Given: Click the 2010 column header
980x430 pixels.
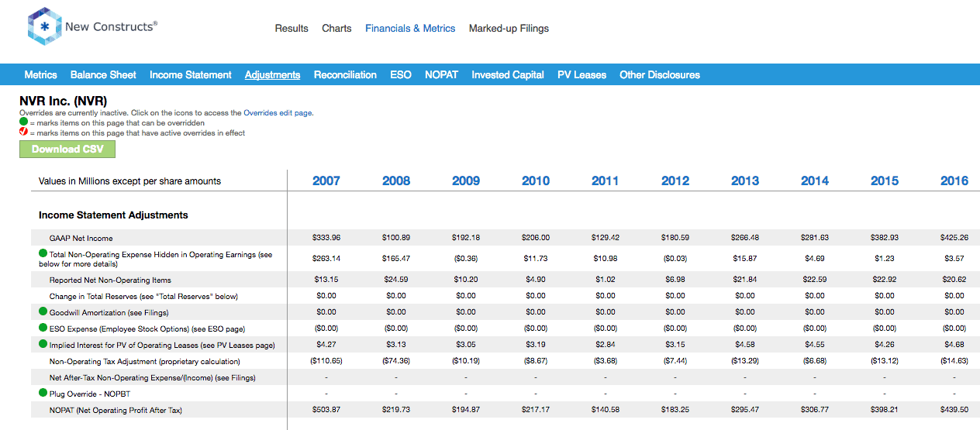Looking at the screenshot, I should (536, 181).
